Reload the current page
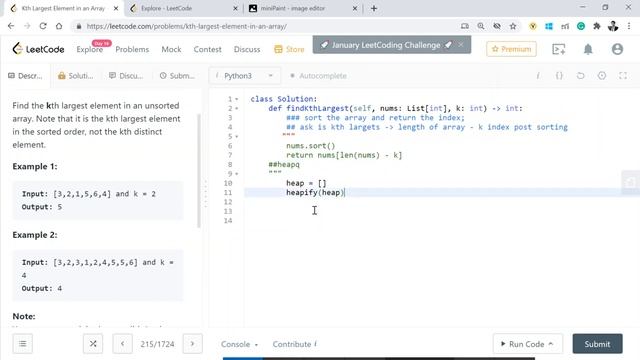Screen dimensions: 640x360 pyautogui.click(x=43, y=26)
